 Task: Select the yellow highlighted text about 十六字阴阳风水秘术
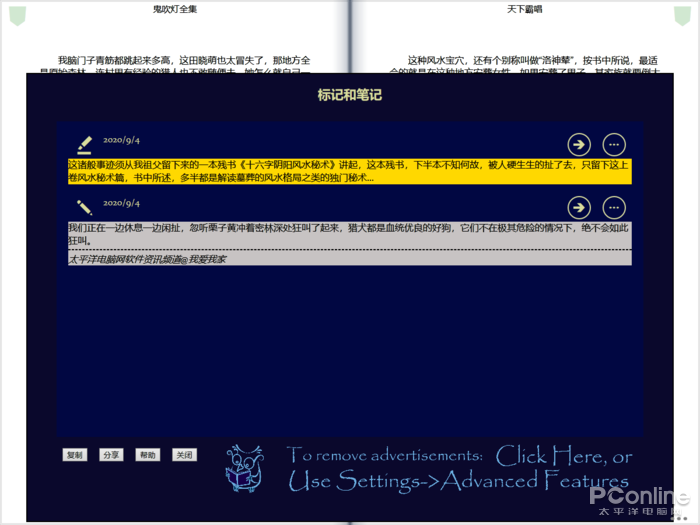coord(350,171)
